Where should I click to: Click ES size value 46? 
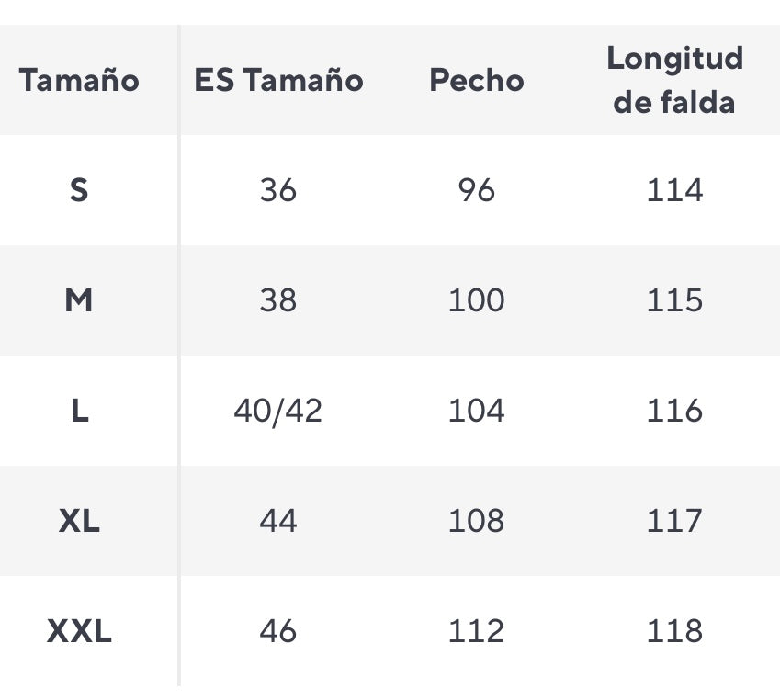click(278, 631)
